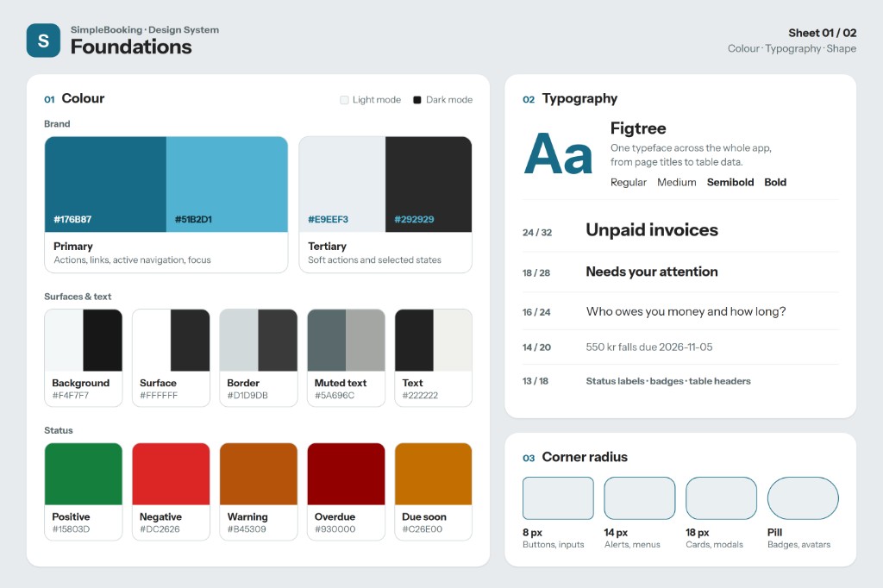
Task: Pick the #E9EEF3 tertiary light swatch
Action: click(x=342, y=185)
